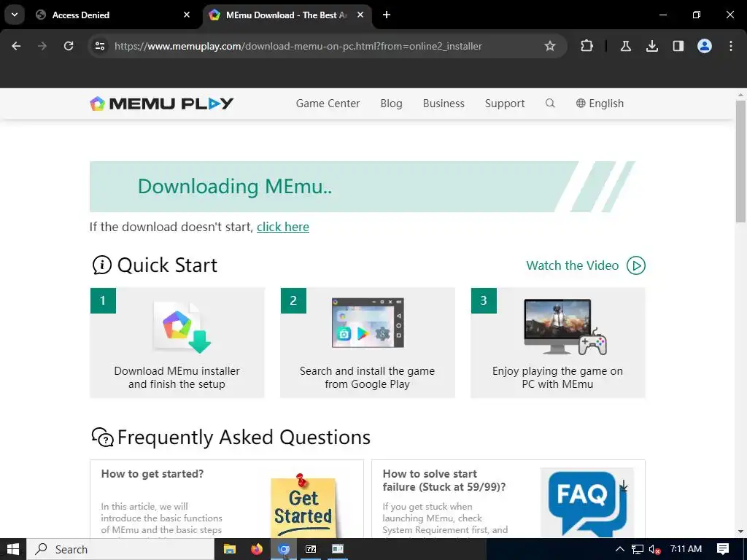Image resolution: width=747 pixels, height=560 pixels.
Task: Open the browser extensions puzzle icon
Action: 587,46
